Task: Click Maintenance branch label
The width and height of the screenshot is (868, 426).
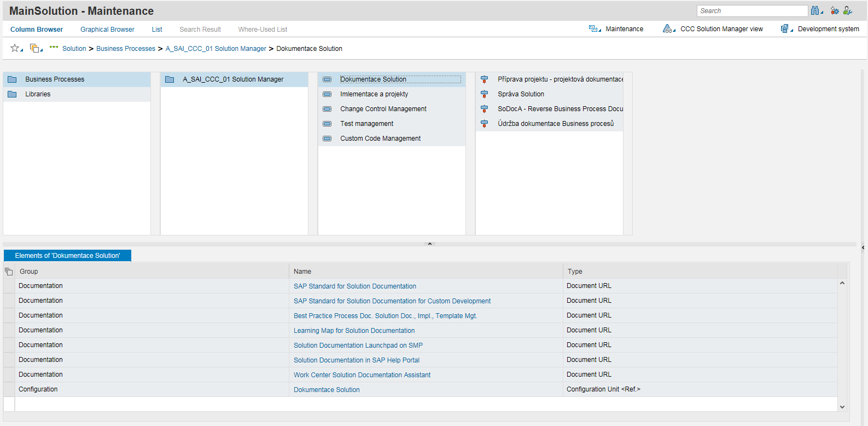Action: (x=624, y=29)
